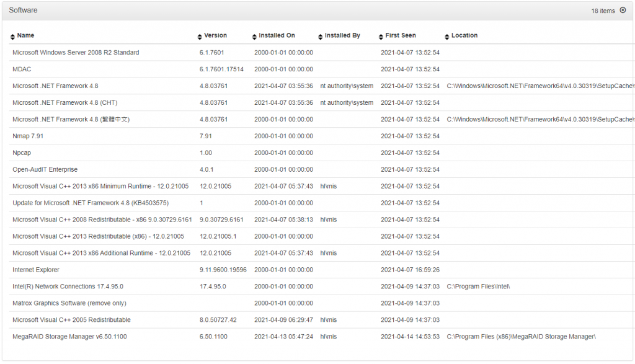Select the MDAC software name
Viewport: 635px width, 364px height.
point(22,69)
